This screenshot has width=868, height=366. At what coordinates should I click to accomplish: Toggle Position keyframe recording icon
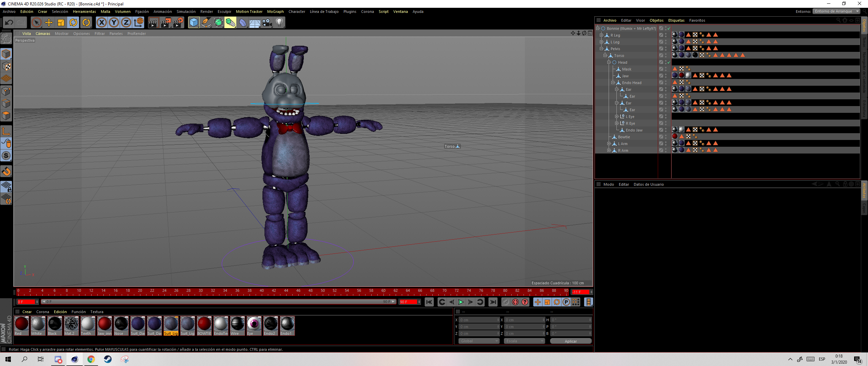[538, 302]
